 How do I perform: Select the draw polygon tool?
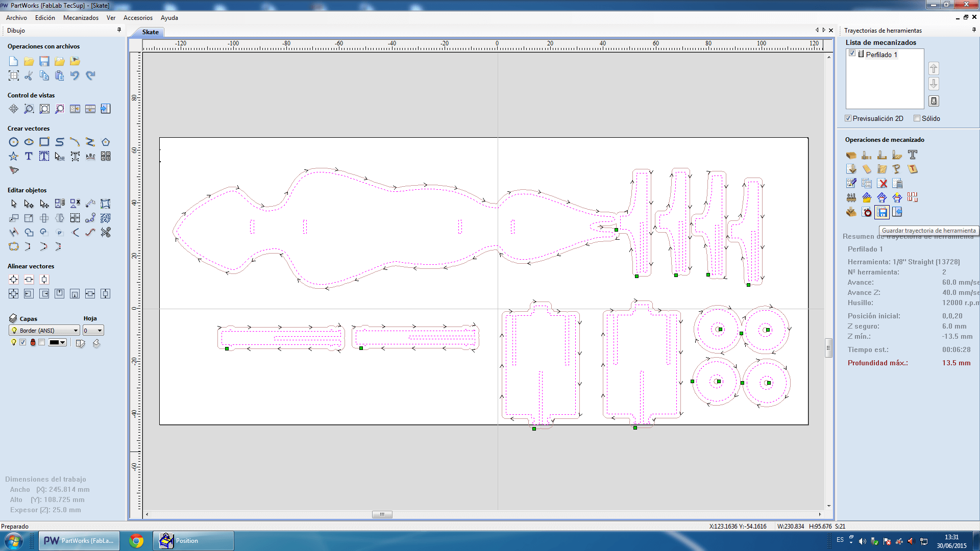point(106,142)
